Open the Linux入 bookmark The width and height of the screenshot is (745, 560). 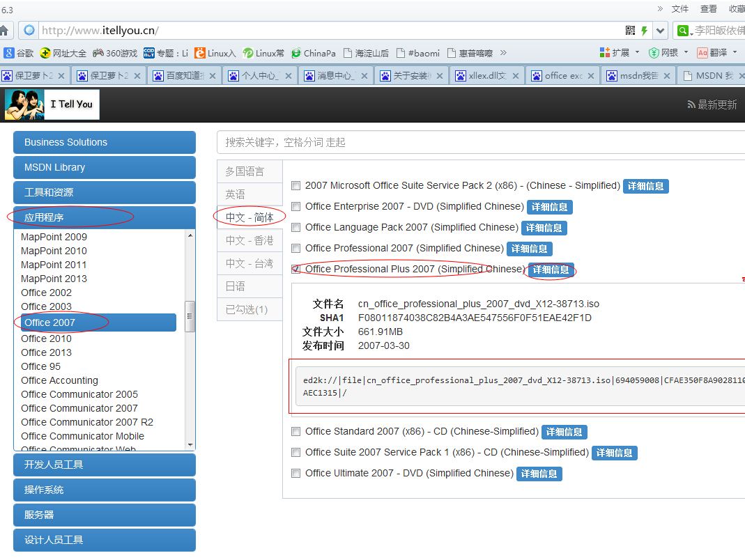tap(215, 53)
